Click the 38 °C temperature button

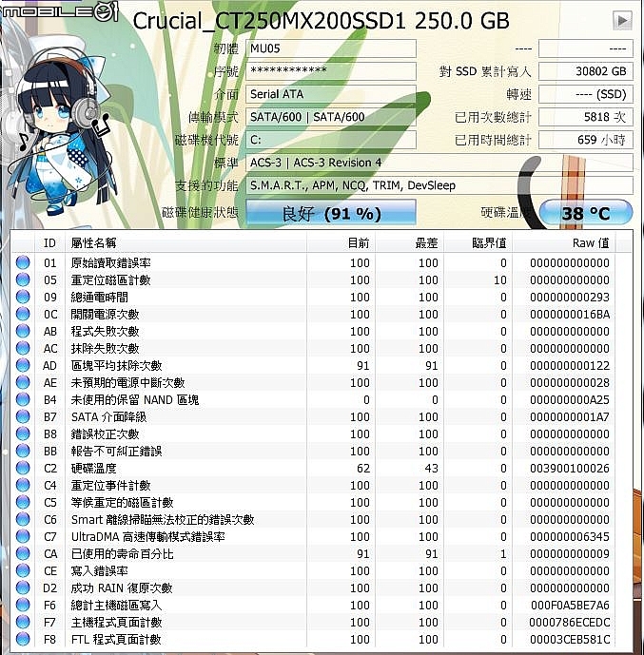pos(586,213)
